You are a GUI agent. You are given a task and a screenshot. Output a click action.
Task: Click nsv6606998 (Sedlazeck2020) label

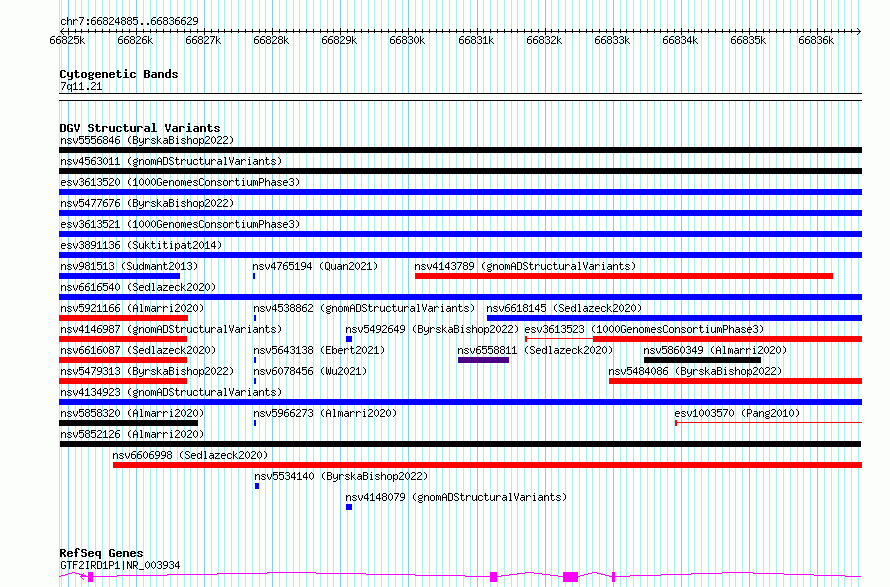coord(190,455)
